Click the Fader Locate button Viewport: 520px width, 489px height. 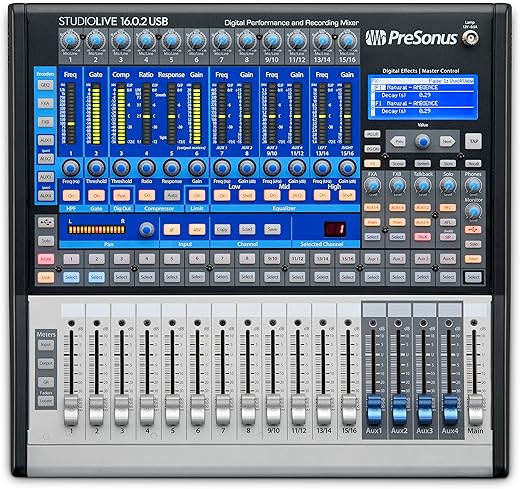tap(46, 401)
